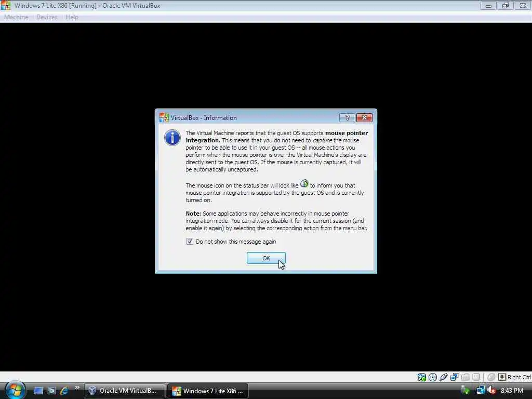Click the inline mouse integration icon in dialog text

click(304, 183)
